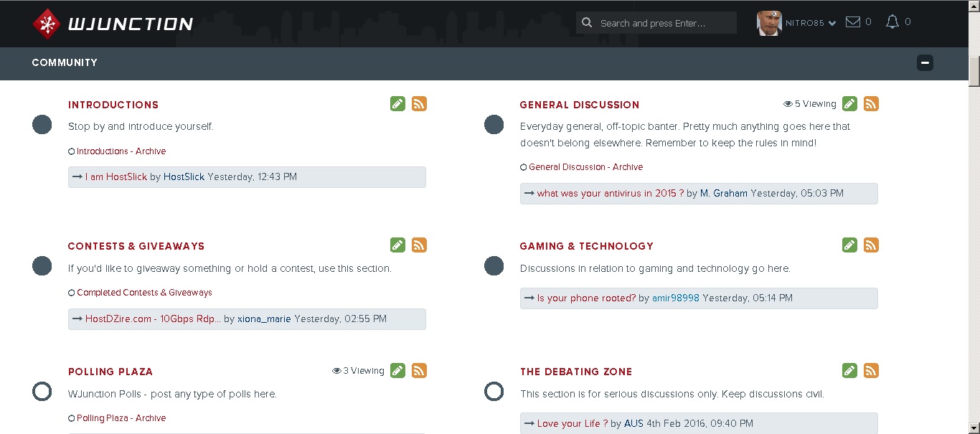Toggle the Introductions forum read status circle
The width and height of the screenshot is (980, 434).
tap(42, 125)
